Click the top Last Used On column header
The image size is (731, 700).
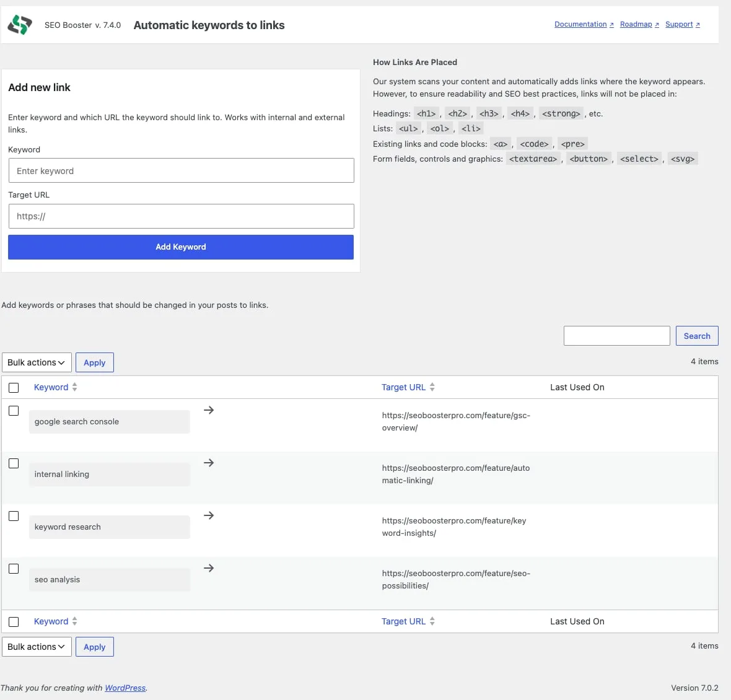(577, 387)
